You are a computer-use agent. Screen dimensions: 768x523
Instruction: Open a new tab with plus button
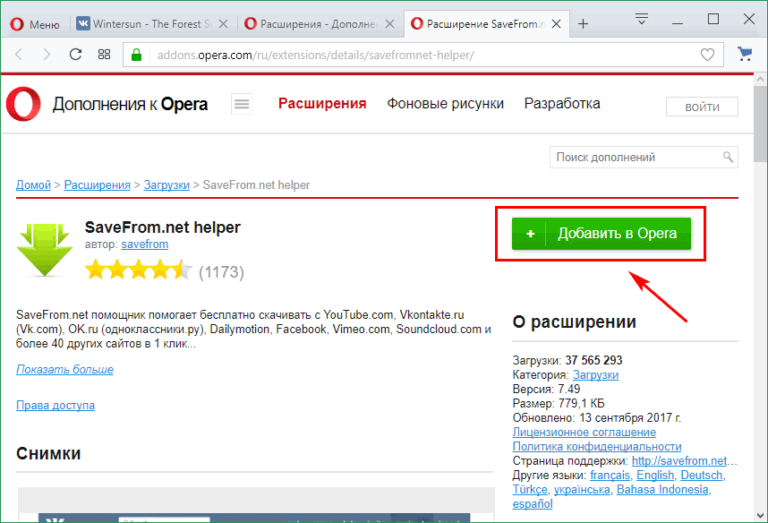[x=583, y=24]
